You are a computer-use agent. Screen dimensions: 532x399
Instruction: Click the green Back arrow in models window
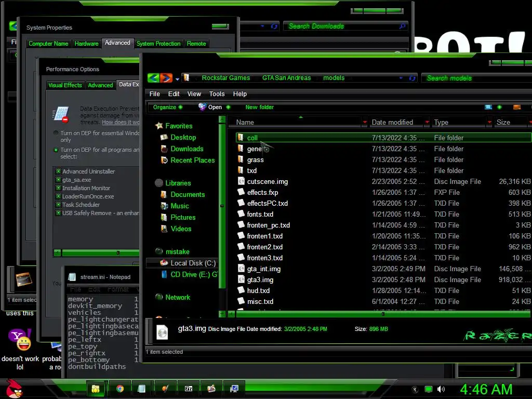tap(153, 78)
